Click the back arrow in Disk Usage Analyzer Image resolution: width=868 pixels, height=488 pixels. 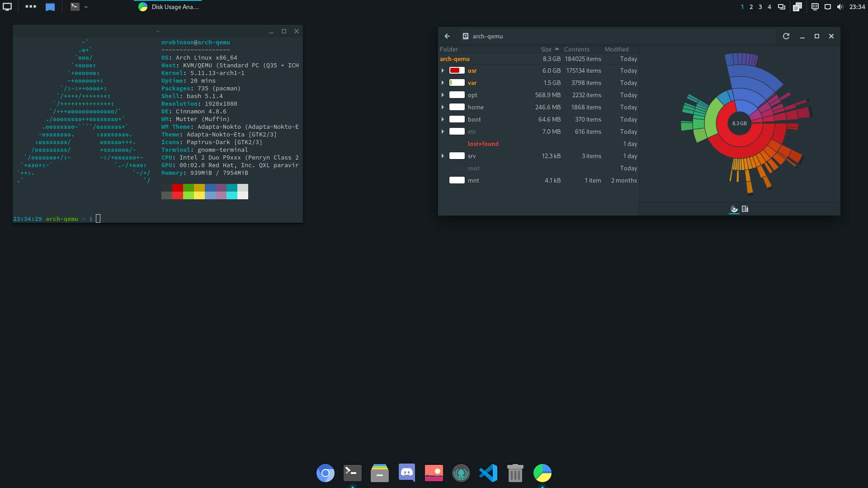447,36
